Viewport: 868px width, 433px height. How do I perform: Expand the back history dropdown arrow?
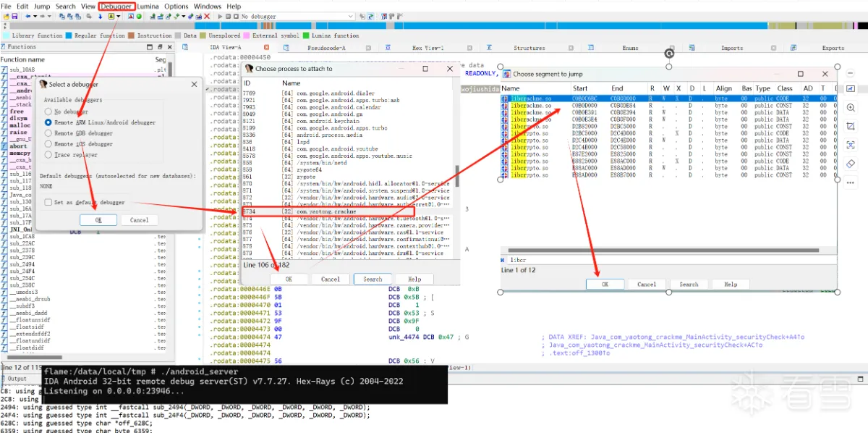click(x=35, y=16)
